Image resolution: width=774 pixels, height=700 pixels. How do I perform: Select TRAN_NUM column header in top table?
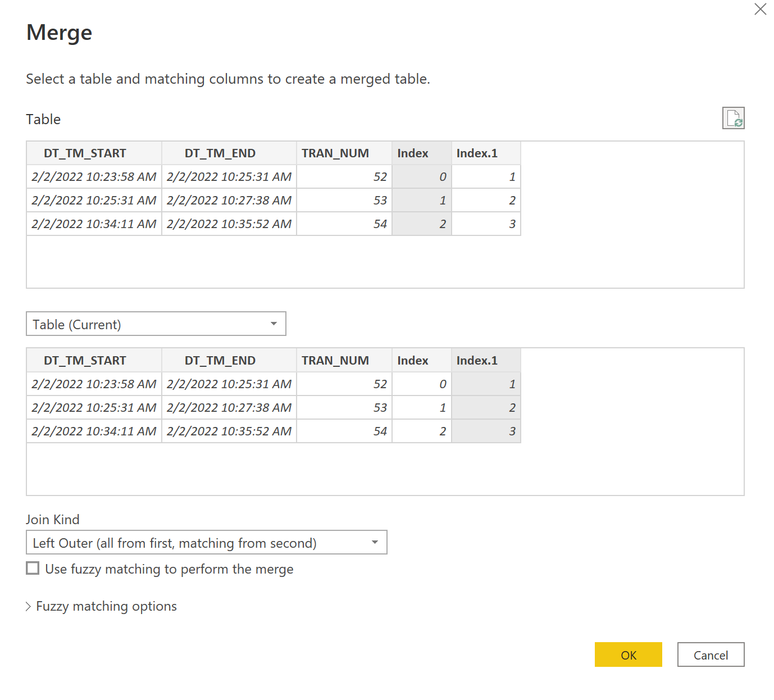tap(344, 153)
